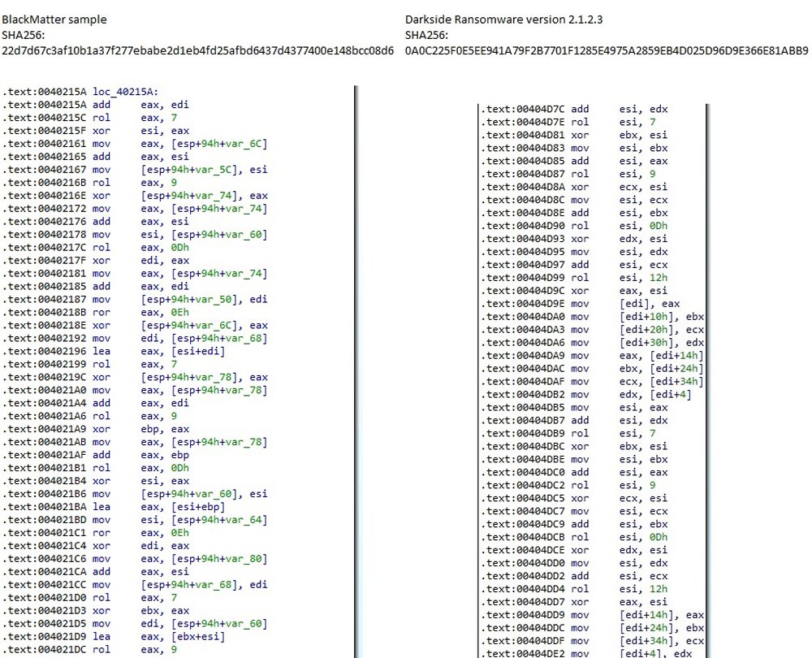Select Darkside row 00404DDC mov [edi+24h], ebx

tap(593, 628)
